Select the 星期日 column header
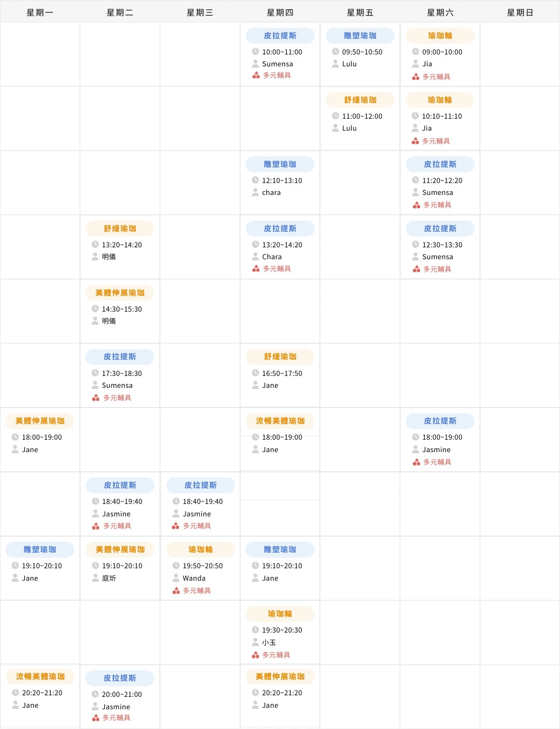 click(x=520, y=12)
